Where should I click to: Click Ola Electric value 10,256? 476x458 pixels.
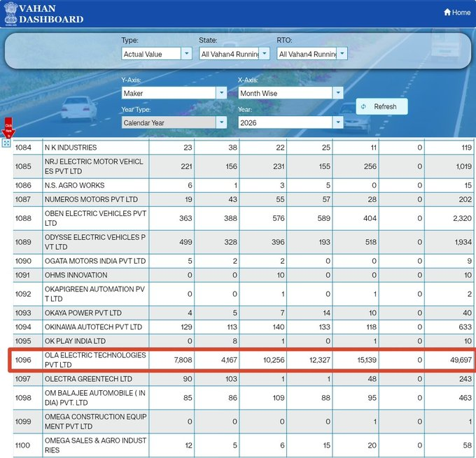tap(274, 359)
